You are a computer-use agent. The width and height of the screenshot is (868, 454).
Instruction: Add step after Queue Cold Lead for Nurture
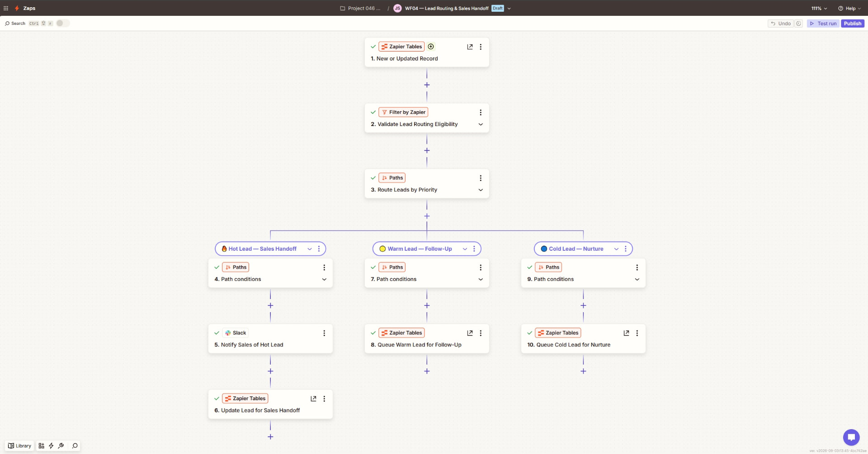point(583,371)
